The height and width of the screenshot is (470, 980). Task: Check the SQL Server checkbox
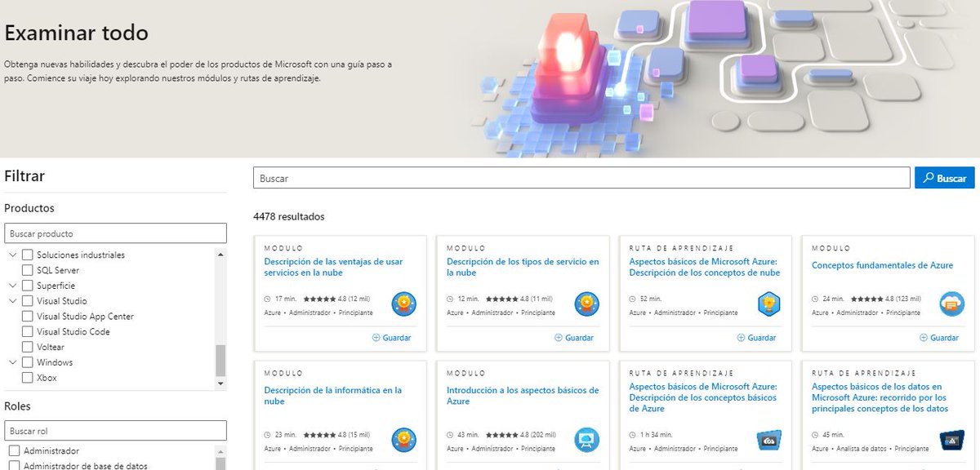tap(28, 270)
